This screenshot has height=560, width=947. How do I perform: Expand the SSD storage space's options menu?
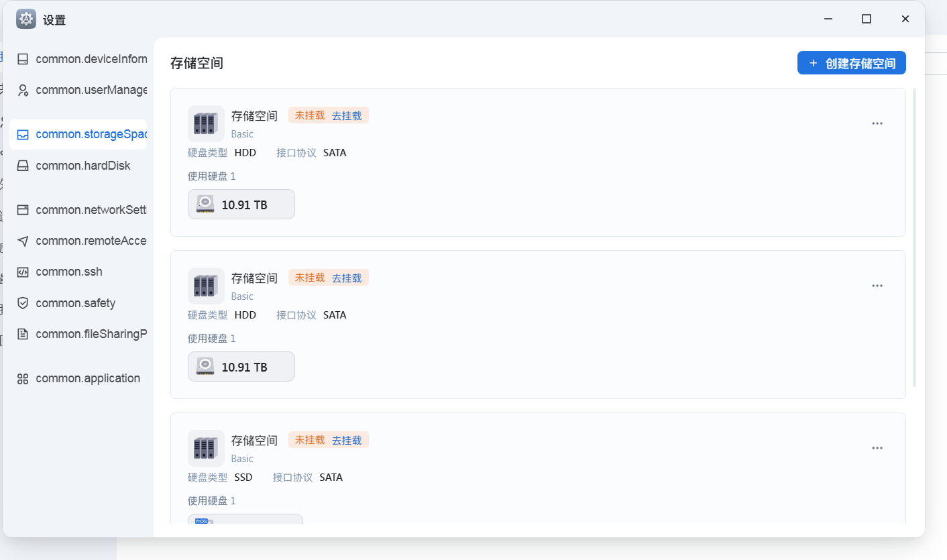click(877, 448)
